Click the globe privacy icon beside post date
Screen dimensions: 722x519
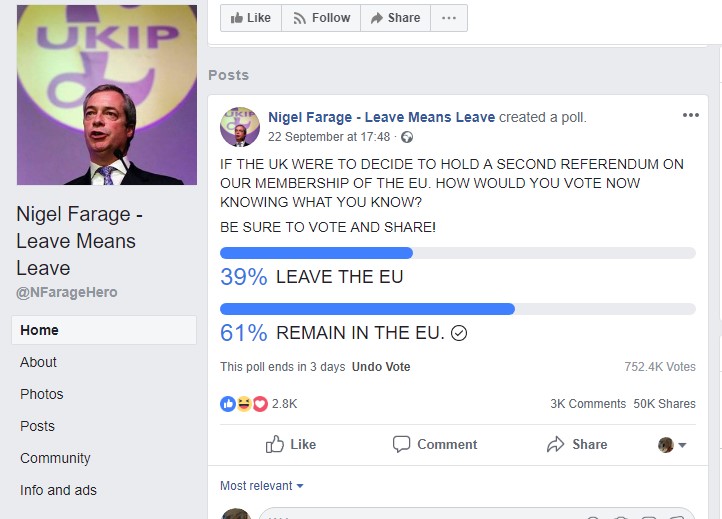coord(407,137)
